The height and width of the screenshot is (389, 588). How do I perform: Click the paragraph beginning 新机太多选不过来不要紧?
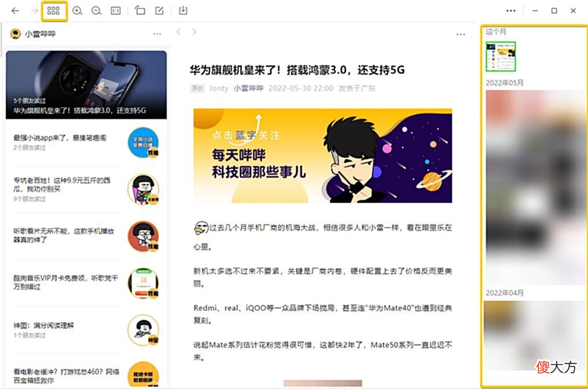pos(323,277)
